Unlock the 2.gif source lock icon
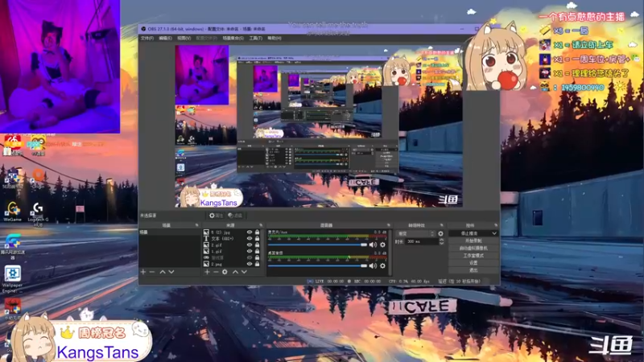This screenshot has height=362, width=644. coord(257,245)
